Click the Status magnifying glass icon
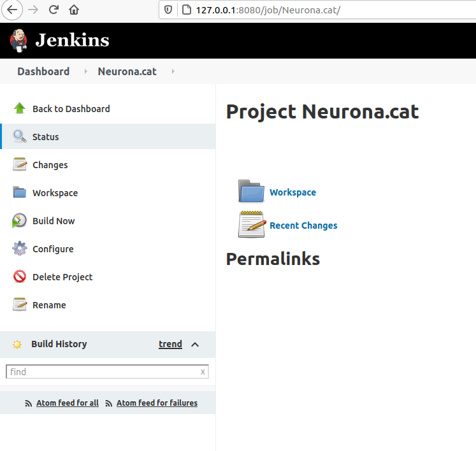The width and height of the screenshot is (476, 451). (x=20, y=136)
